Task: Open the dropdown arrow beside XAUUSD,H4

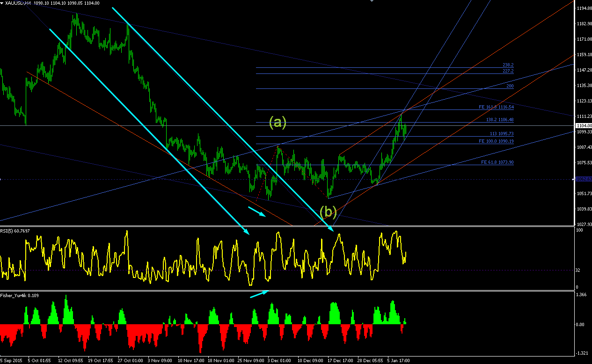Action: click(2, 3)
